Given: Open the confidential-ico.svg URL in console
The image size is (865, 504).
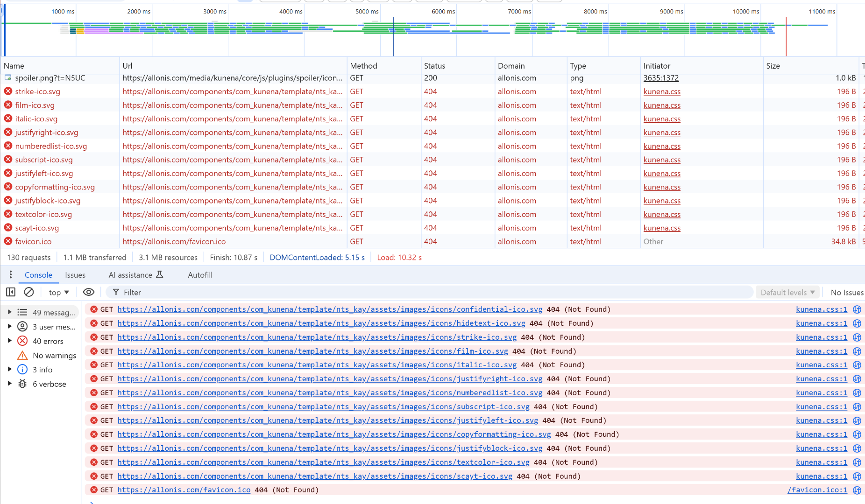Looking at the screenshot, I should click(330, 309).
